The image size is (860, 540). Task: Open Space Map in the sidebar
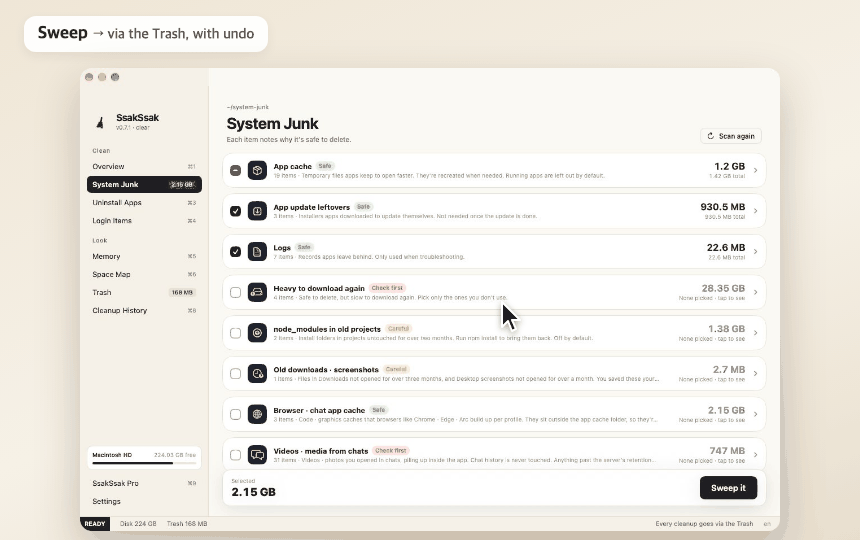coord(144,274)
